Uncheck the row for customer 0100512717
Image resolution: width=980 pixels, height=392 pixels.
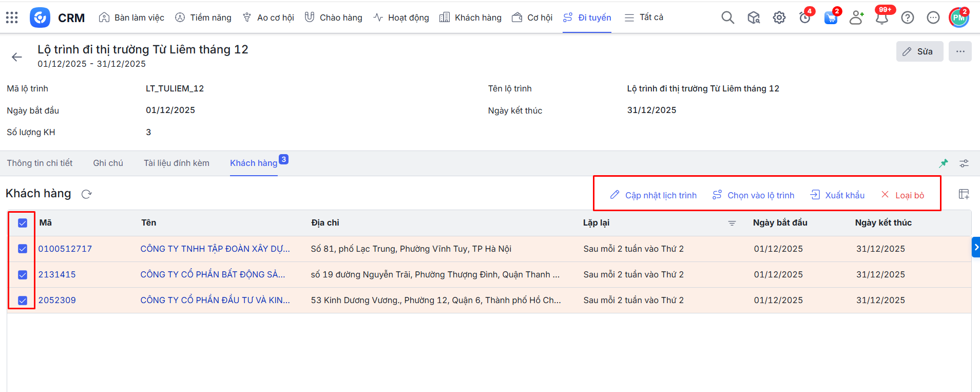tap(23, 249)
